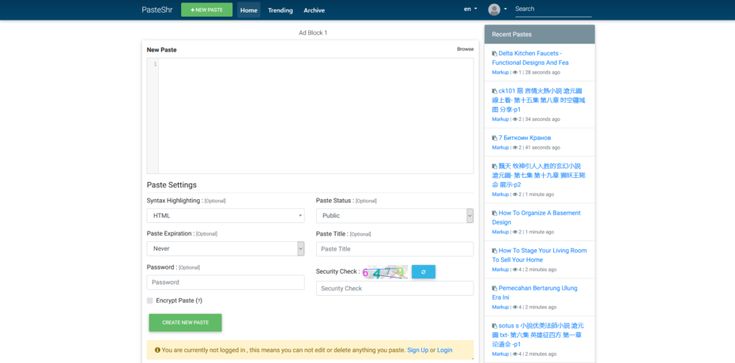Focus the Password input field
Image resolution: width=735 pixels, height=363 pixels.
click(x=225, y=282)
